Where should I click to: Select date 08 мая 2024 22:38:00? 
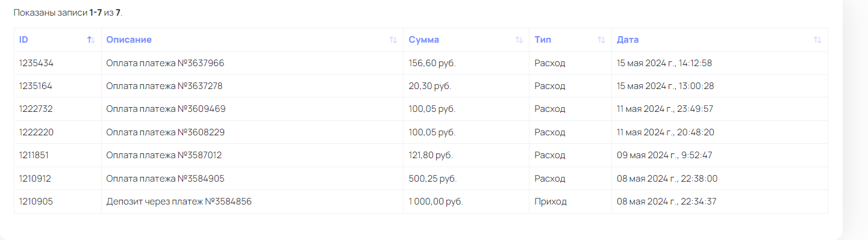[x=667, y=179]
